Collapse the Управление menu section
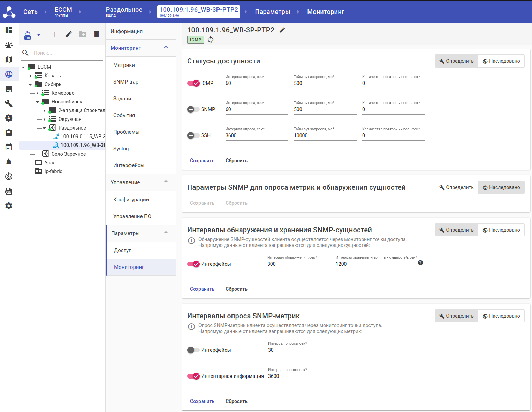The image size is (532, 412). (166, 182)
